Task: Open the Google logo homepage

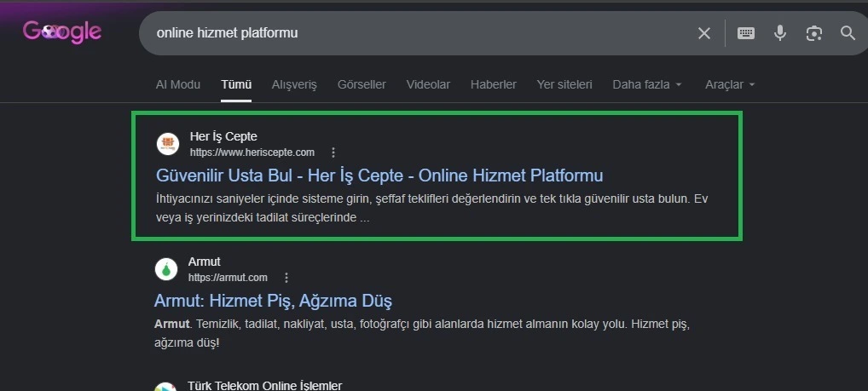Action: [62, 32]
